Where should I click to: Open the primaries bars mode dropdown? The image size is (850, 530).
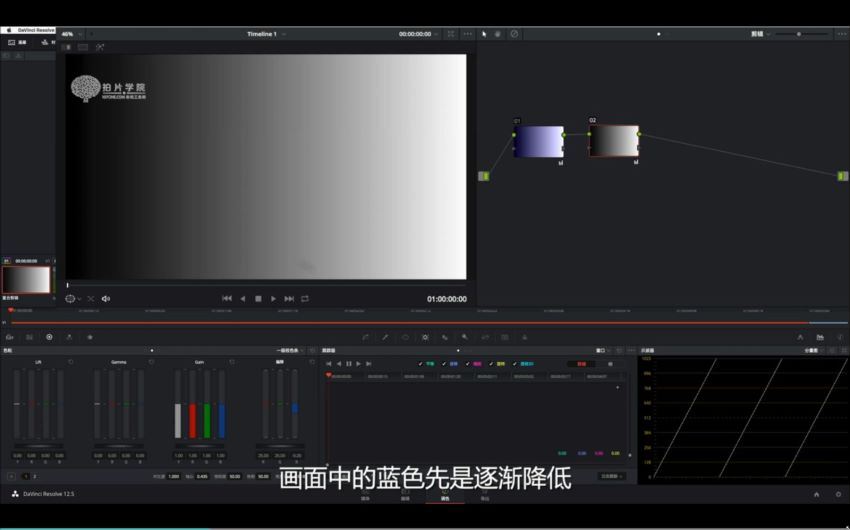pos(290,351)
